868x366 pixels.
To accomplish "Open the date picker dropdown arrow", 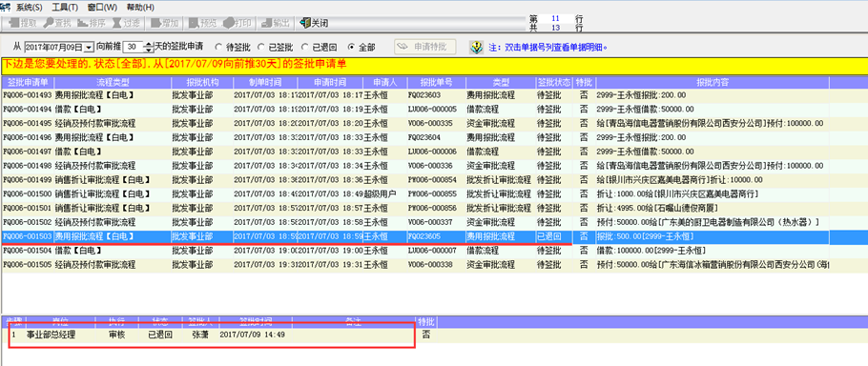I will (x=89, y=48).
